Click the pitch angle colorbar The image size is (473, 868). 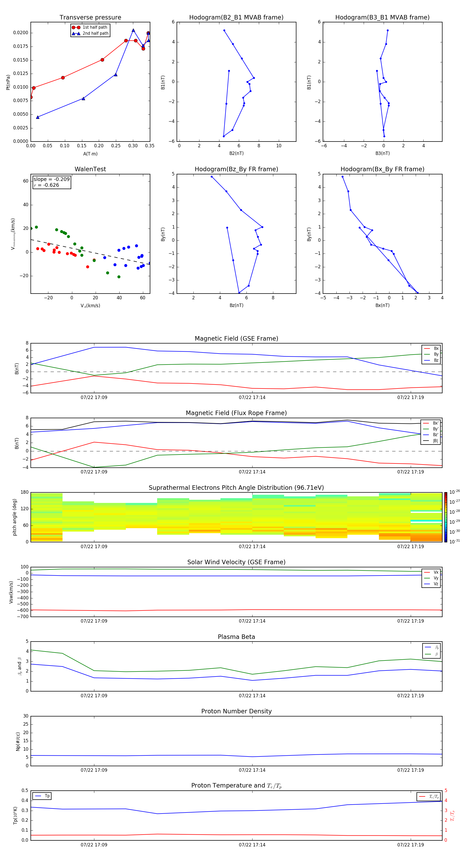(446, 517)
